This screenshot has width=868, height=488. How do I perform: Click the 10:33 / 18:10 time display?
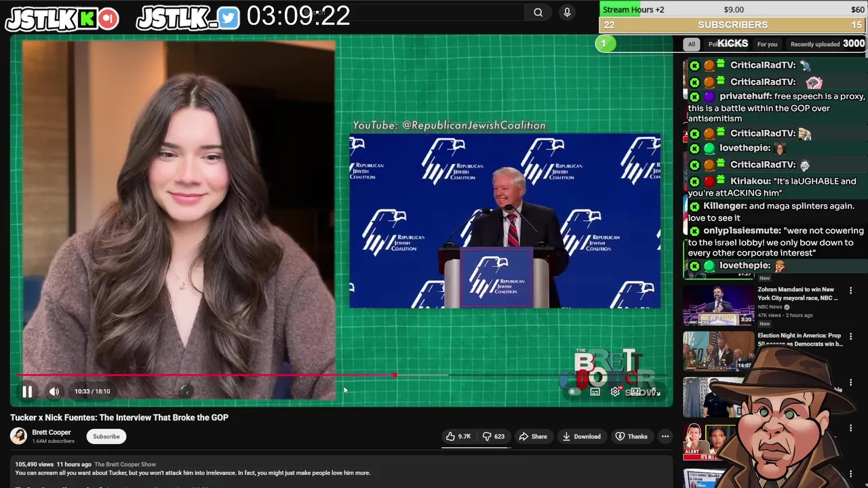92,391
